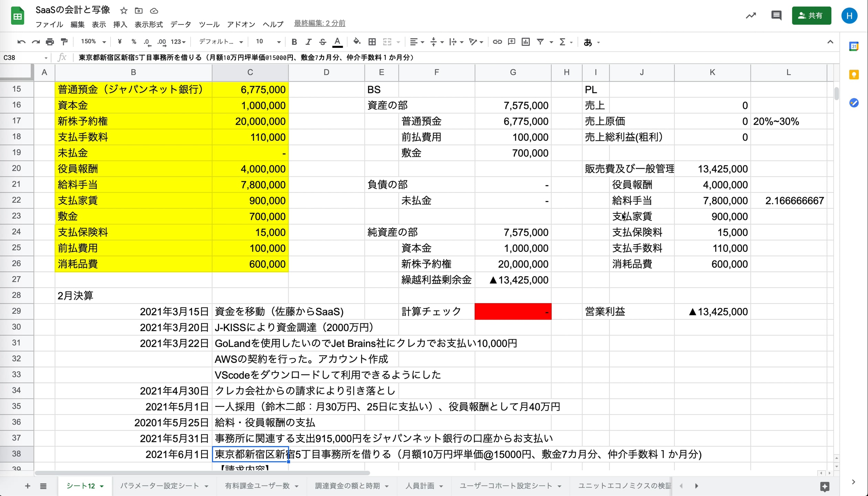Open the 150% zoom dropdown
The height and width of the screenshot is (496, 868).
(x=92, y=41)
